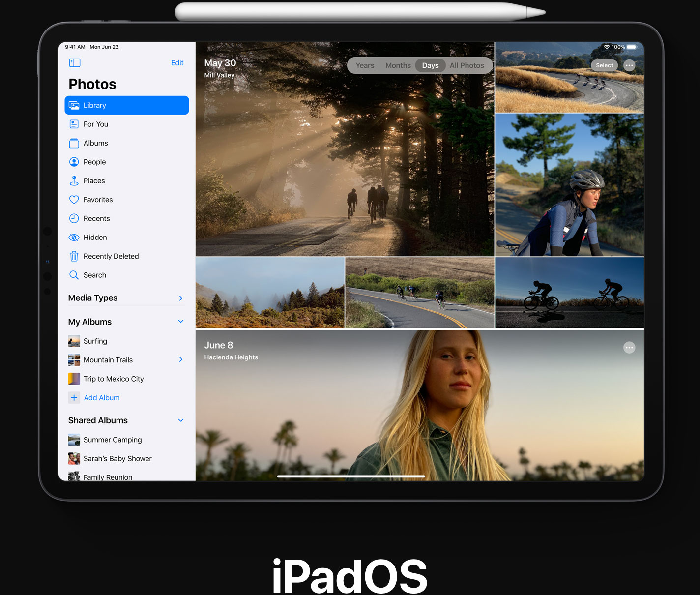700x595 pixels.
Task: Click the Summer Camping album thumbnail icon
Action: (74, 440)
